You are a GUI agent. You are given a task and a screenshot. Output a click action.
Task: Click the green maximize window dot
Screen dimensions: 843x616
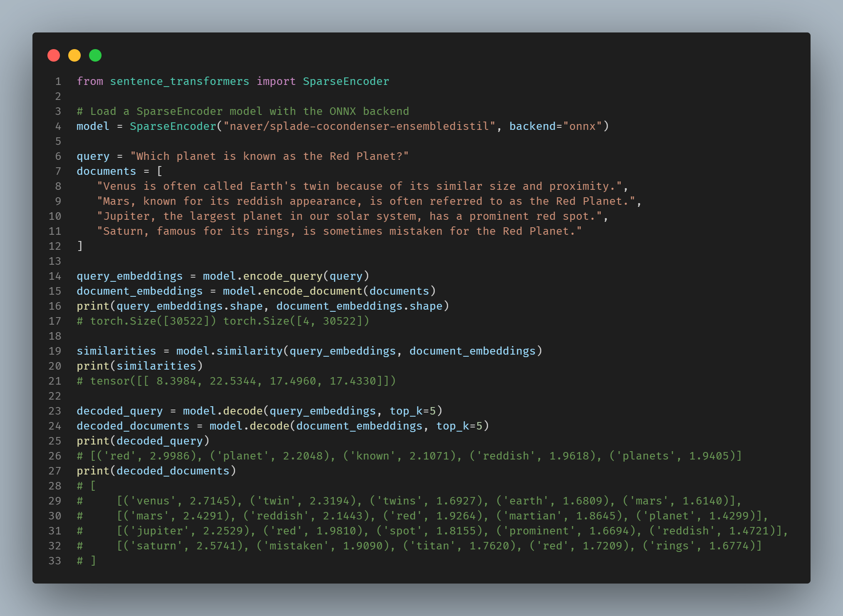pos(95,55)
